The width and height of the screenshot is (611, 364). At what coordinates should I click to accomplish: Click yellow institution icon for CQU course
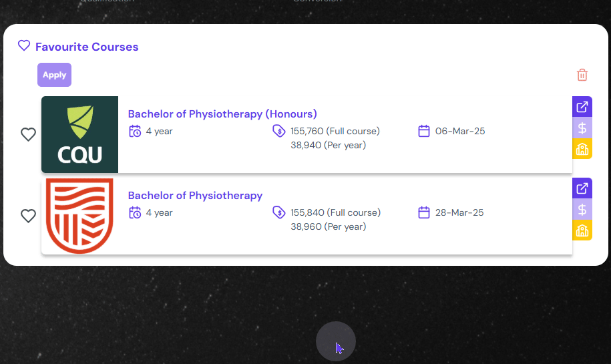(582, 148)
